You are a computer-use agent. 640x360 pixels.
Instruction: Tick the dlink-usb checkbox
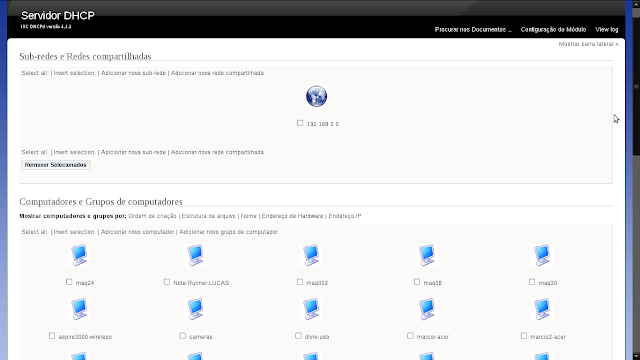click(298, 336)
